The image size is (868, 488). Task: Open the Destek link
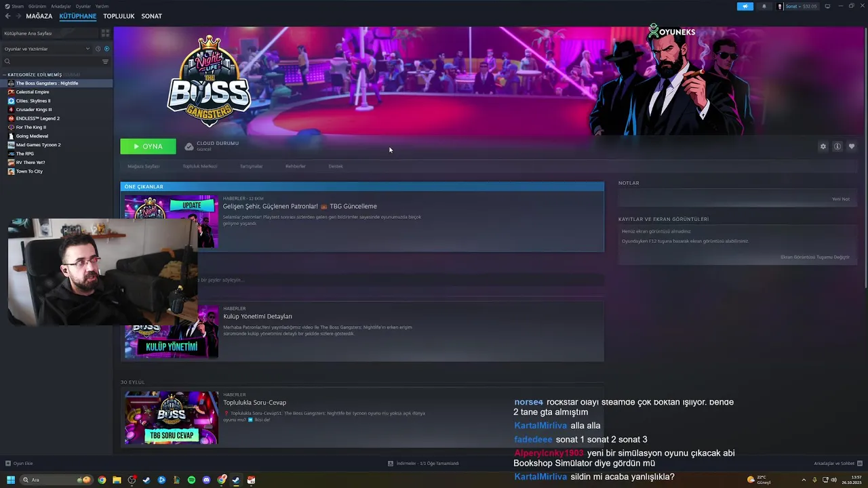coord(336,166)
